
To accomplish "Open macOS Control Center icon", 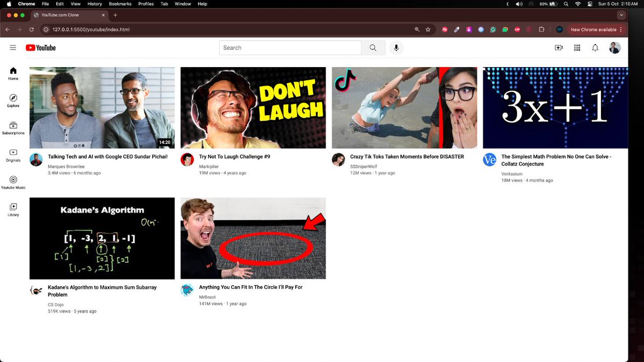I will [x=590, y=4].
